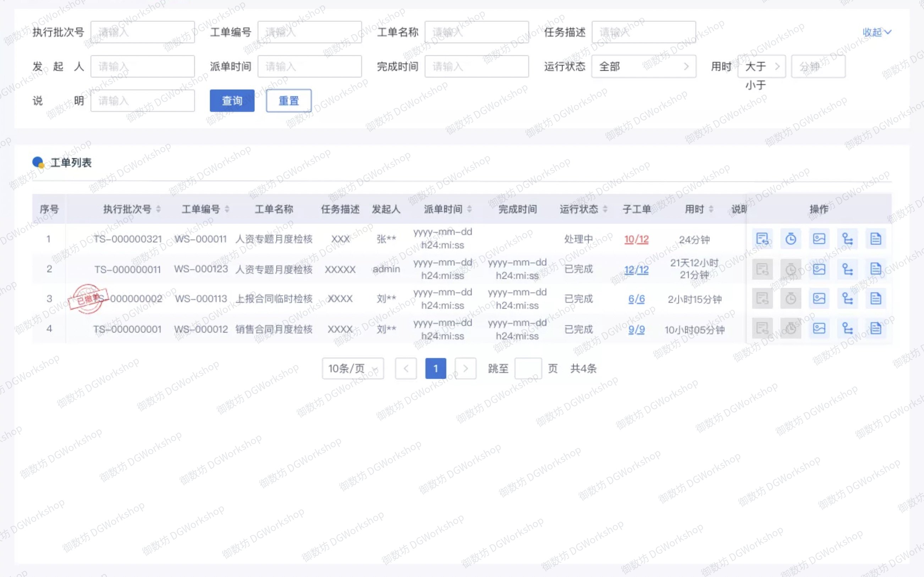Sort by 用时 column
Image resolution: width=924 pixels, height=577 pixels.
tap(711, 209)
